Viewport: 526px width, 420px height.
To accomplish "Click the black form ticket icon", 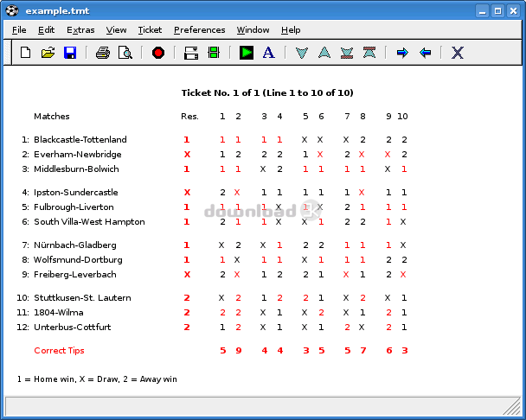I will [x=191, y=53].
